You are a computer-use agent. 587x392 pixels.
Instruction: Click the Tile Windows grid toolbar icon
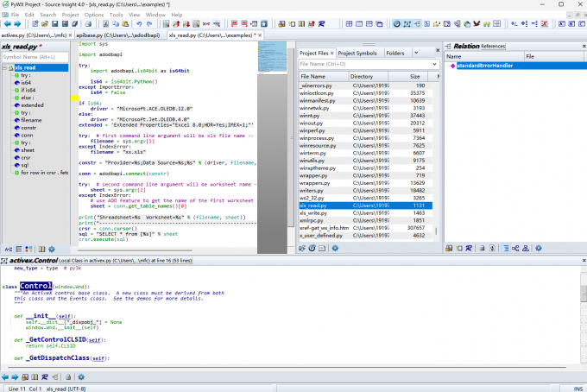(349, 24)
